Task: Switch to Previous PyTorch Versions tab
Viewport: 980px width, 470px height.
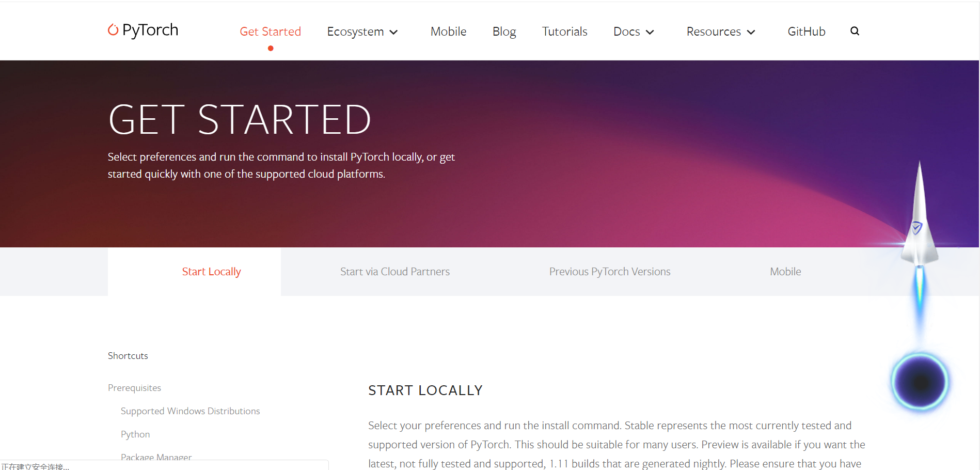Action: 610,272
